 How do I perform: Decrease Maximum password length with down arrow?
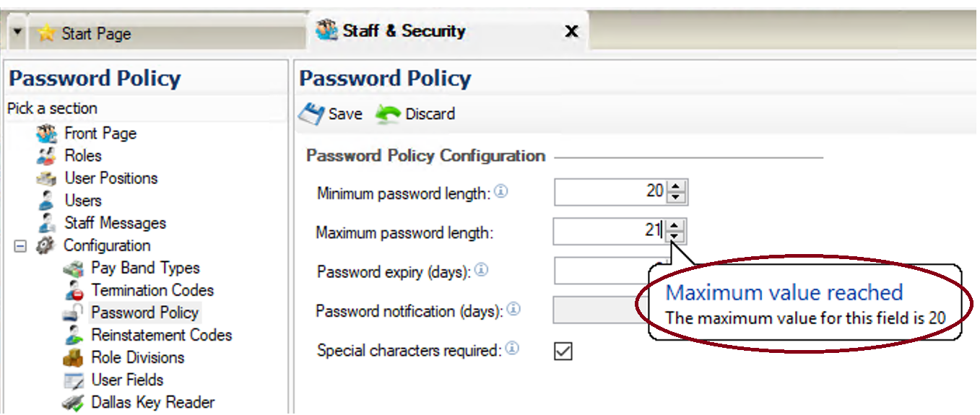point(675,237)
